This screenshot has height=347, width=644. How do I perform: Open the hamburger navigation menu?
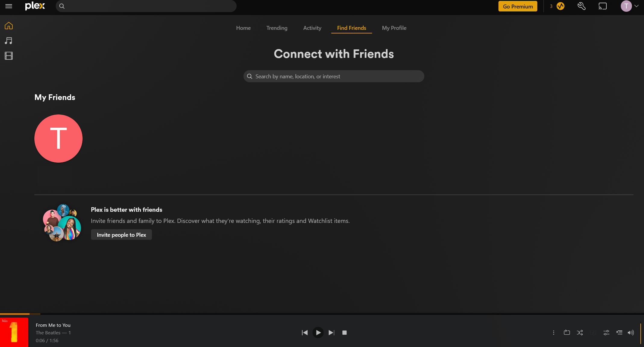8,6
